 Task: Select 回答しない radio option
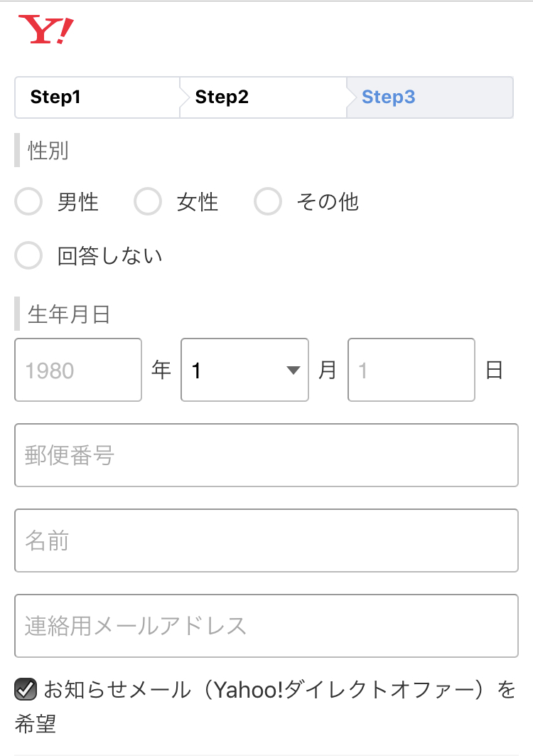28,255
